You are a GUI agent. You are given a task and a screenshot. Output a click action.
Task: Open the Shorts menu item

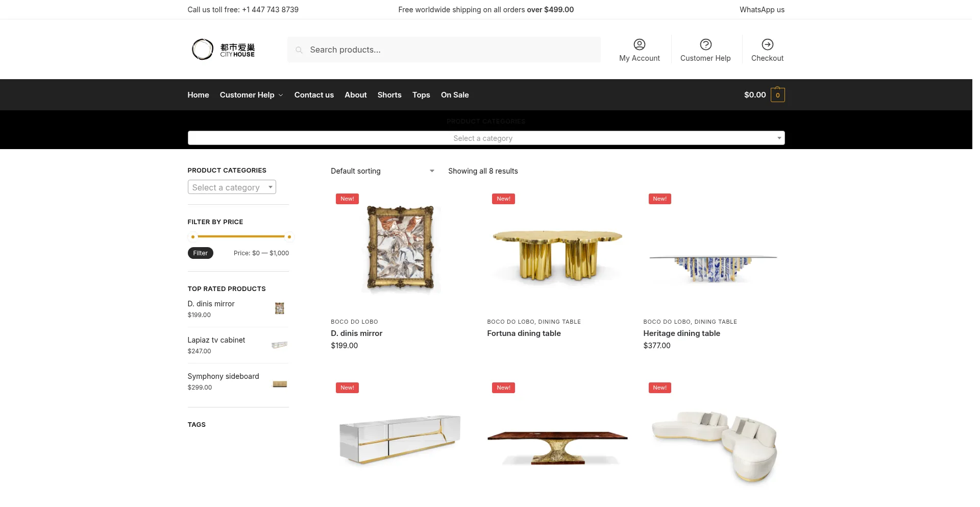[x=389, y=95]
